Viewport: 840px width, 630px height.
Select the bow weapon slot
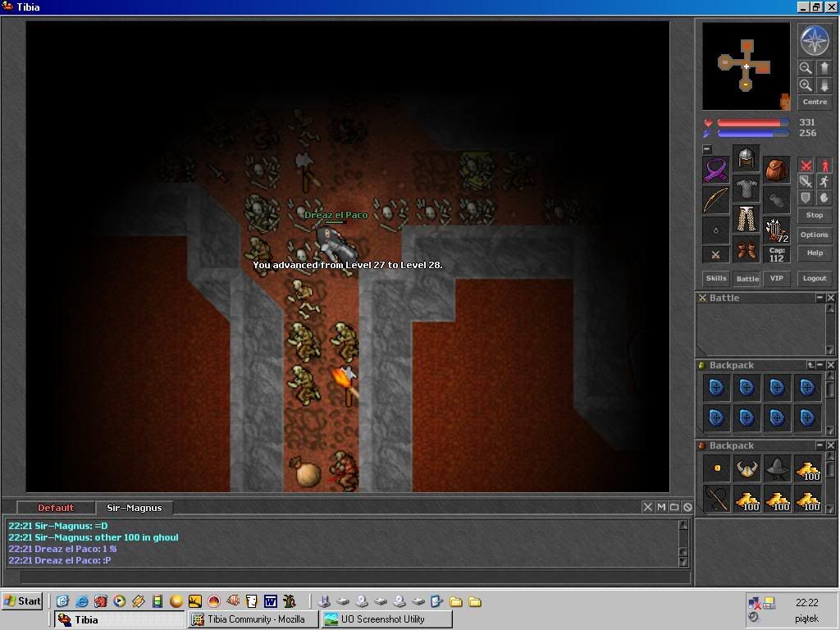coord(715,200)
